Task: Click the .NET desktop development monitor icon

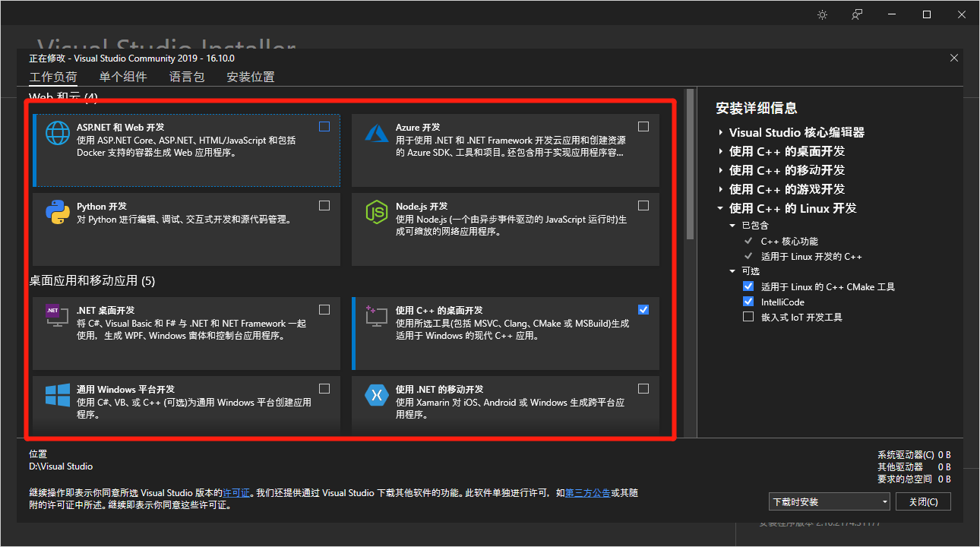Action: click(57, 315)
